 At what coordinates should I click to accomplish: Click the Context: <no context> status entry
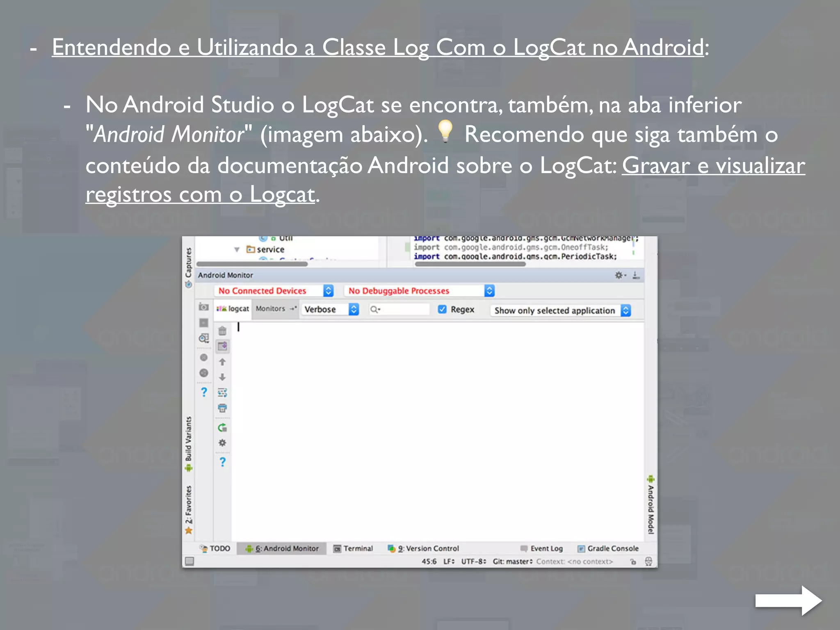click(574, 562)
